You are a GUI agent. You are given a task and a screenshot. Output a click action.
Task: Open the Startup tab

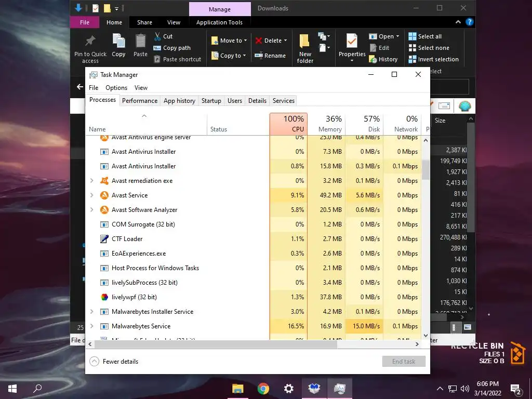click(x=211, y=101)
